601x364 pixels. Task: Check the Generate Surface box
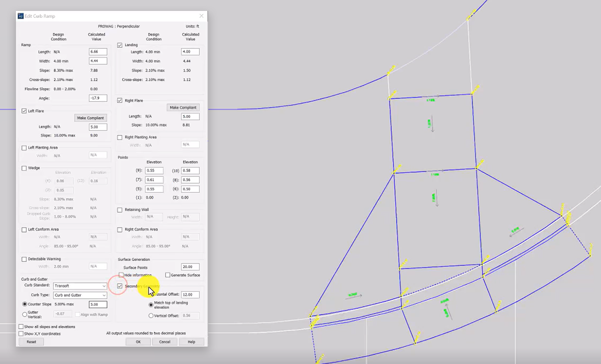coord(167,275)
